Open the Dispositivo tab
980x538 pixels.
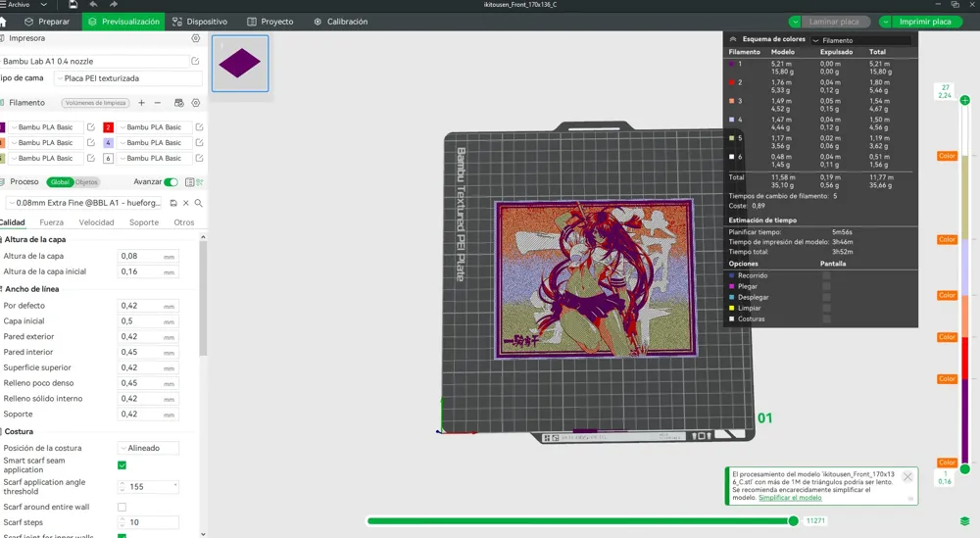coord(200,22)
